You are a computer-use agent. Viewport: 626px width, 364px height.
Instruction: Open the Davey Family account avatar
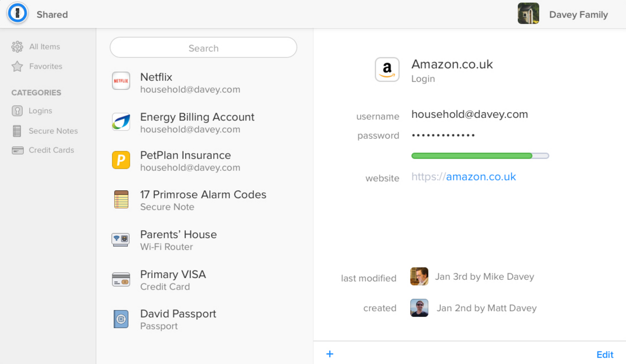[528, 14]
